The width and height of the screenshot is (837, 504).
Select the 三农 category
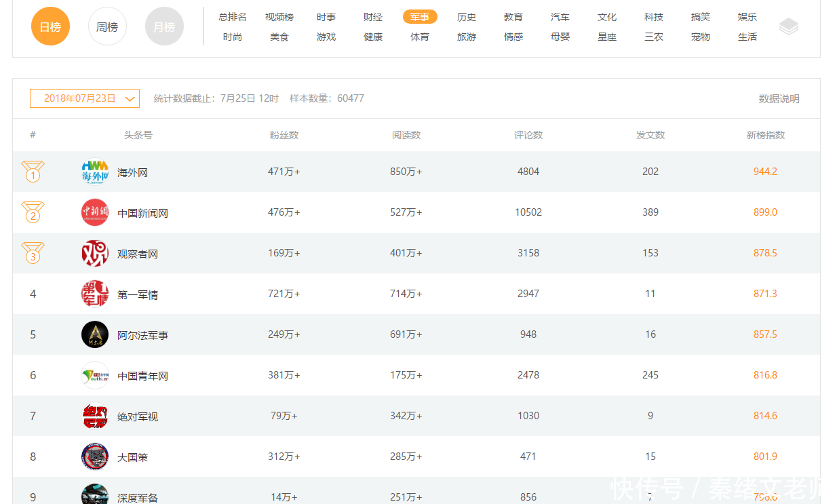pyautogui.click(x=654, y=37)
